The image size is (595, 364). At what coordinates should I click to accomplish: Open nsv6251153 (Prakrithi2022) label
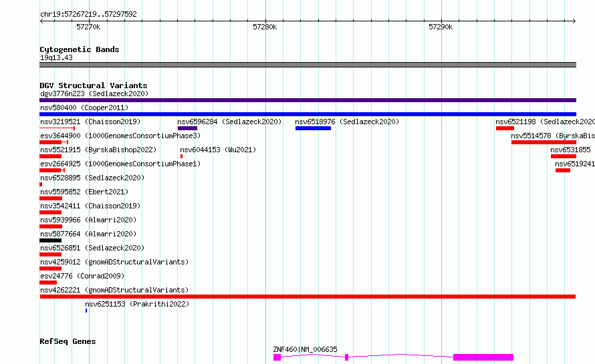click(137, 304)
